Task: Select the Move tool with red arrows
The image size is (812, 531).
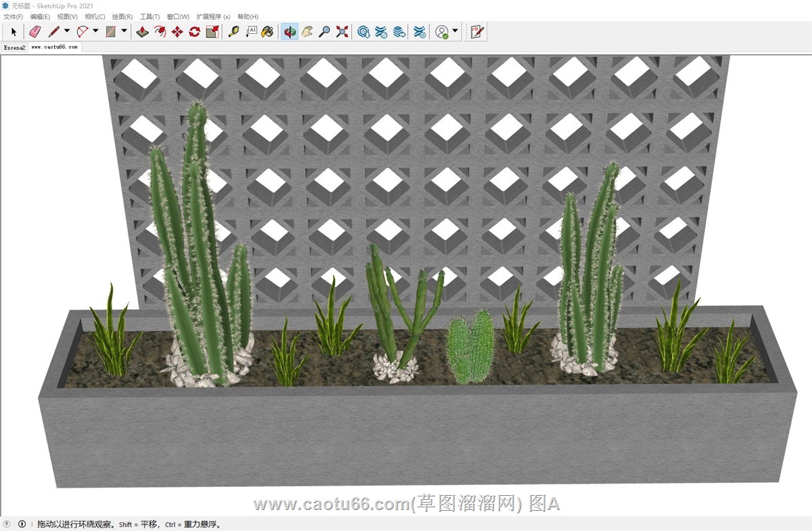Action: pyautogui.click(x=177, y=31)
